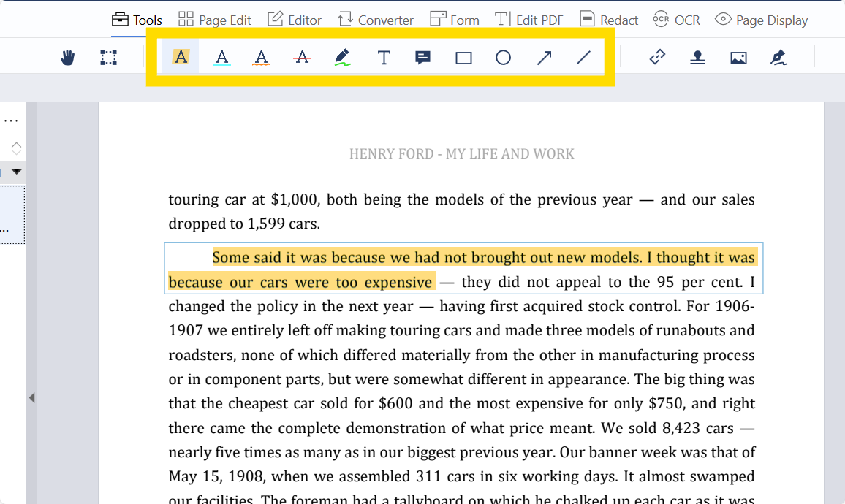Click the Signature pen icon

[778, 57]
